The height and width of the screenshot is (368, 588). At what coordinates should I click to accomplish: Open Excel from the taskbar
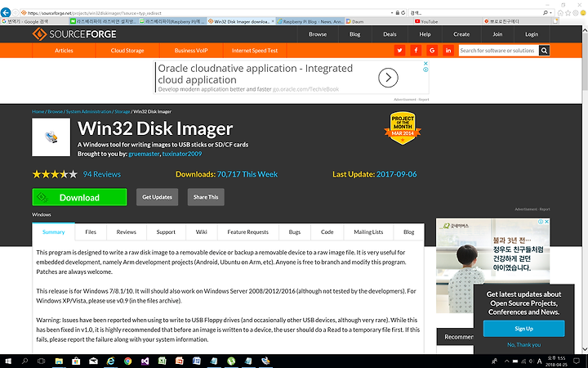tap(162, 361)
